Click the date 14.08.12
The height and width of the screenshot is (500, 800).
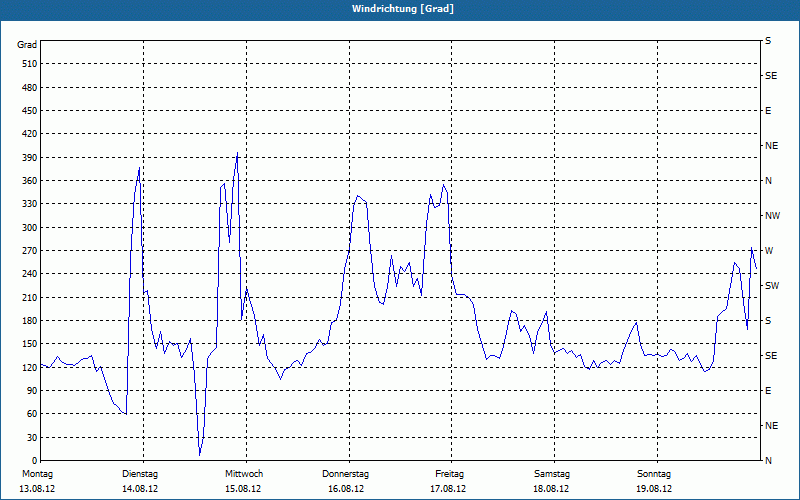point(140,489)
